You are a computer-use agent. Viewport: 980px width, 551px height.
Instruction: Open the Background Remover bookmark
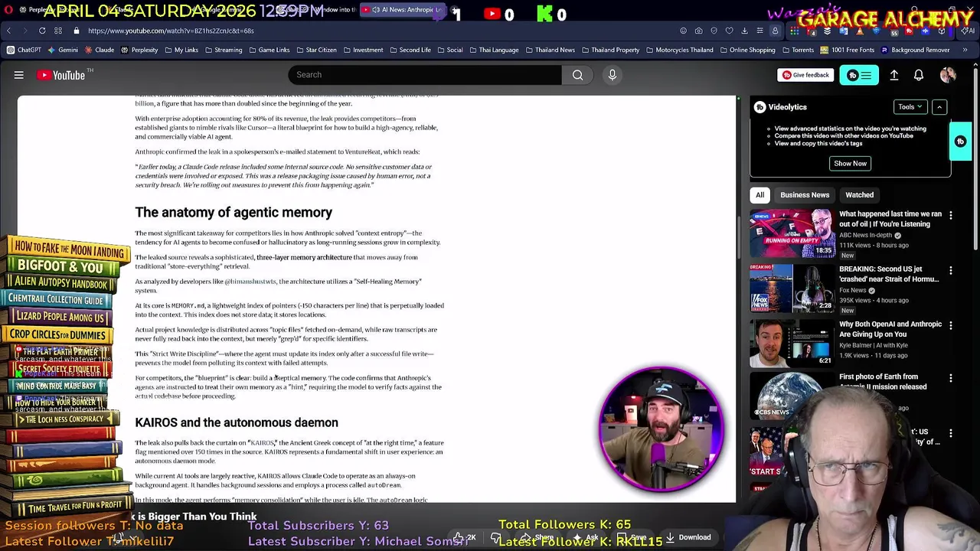(916, 50)
